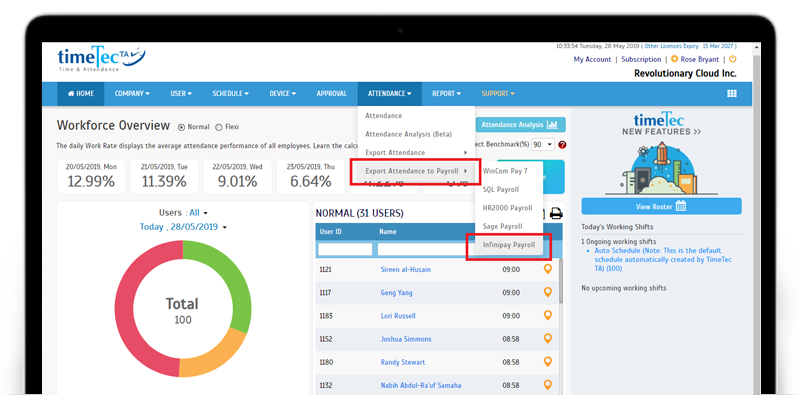Click the 22/05/2019 Wed 9.01% card
800x395 pixels.
point(237,177)
